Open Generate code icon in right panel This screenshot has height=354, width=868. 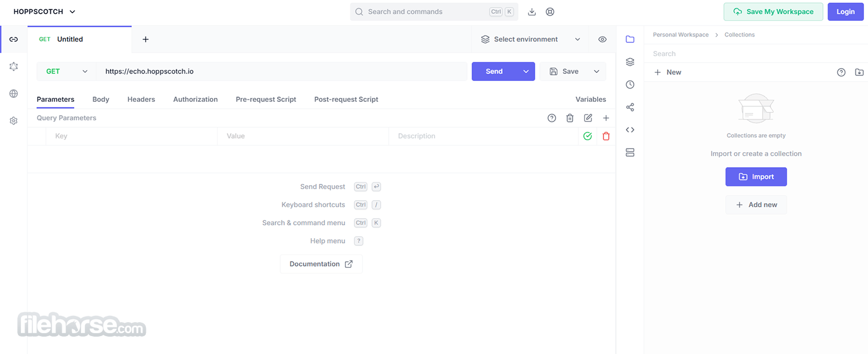(x=630, y=130)
